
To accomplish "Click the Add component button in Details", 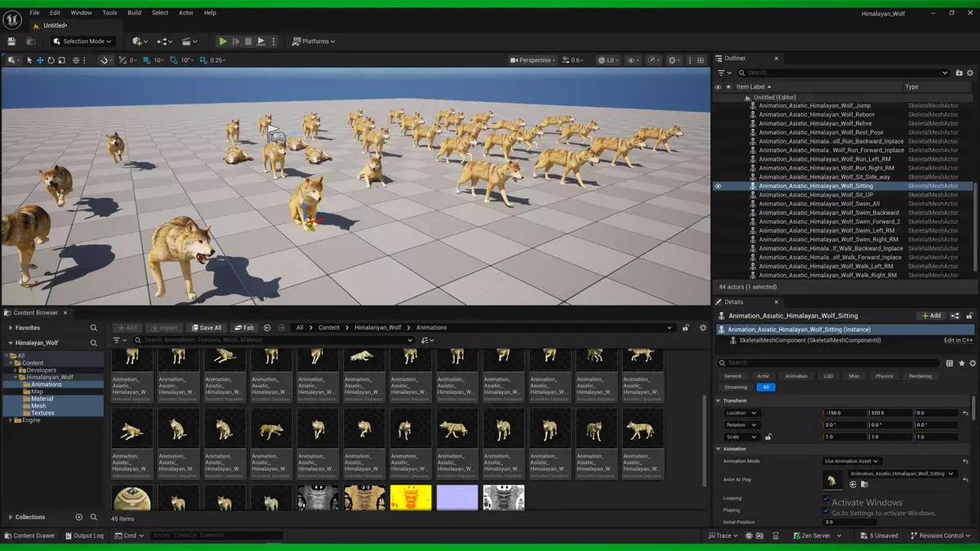I will (931, 316).
